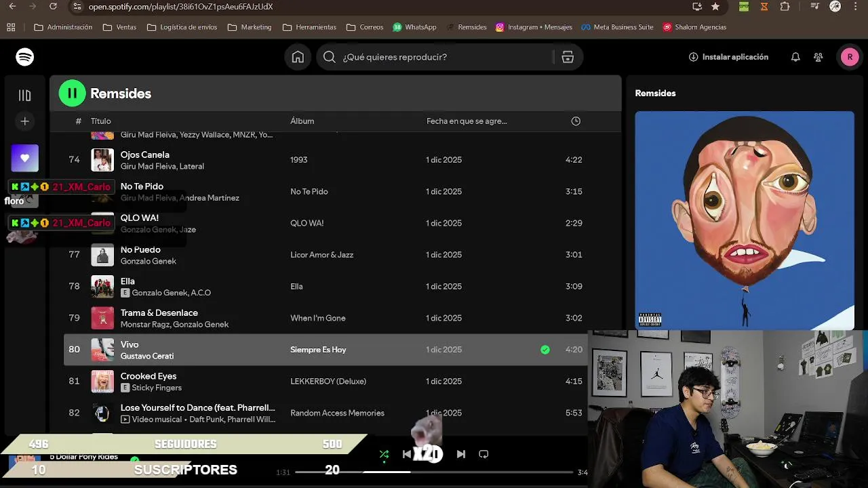Viewport: 868px width, 488px height.
Task: Open Liked Songs heart tile
Action: coord(25,158)
